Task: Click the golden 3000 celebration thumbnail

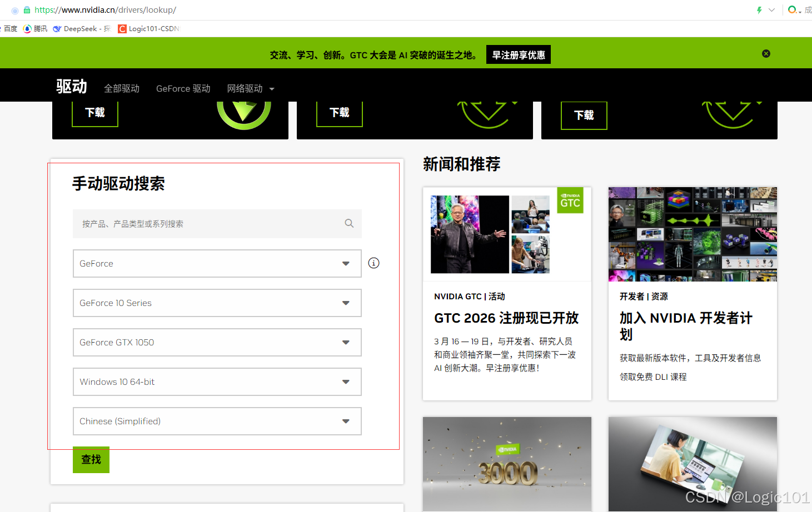Action: coord(507,464)
